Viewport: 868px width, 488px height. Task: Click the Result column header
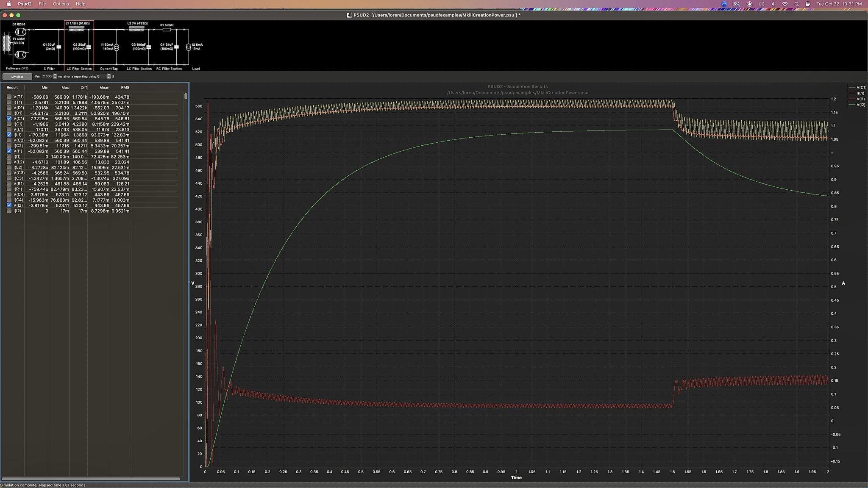pos(12,87)
